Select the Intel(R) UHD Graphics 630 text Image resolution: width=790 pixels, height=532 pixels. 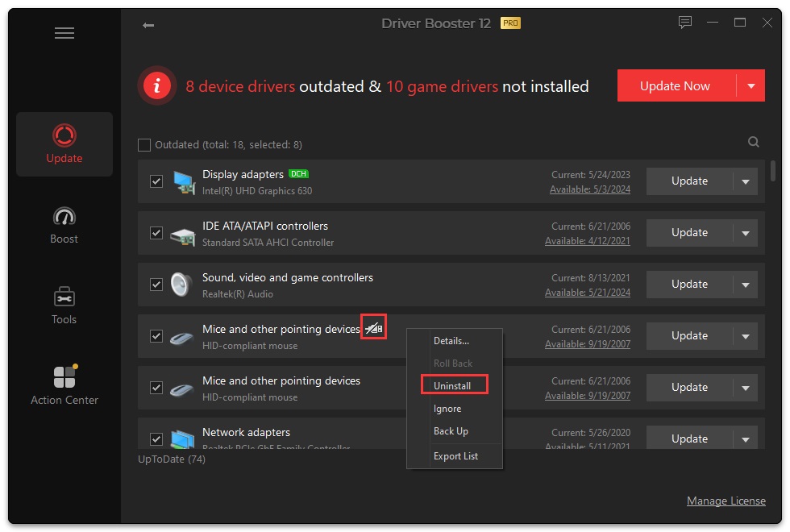coord(257,191)
